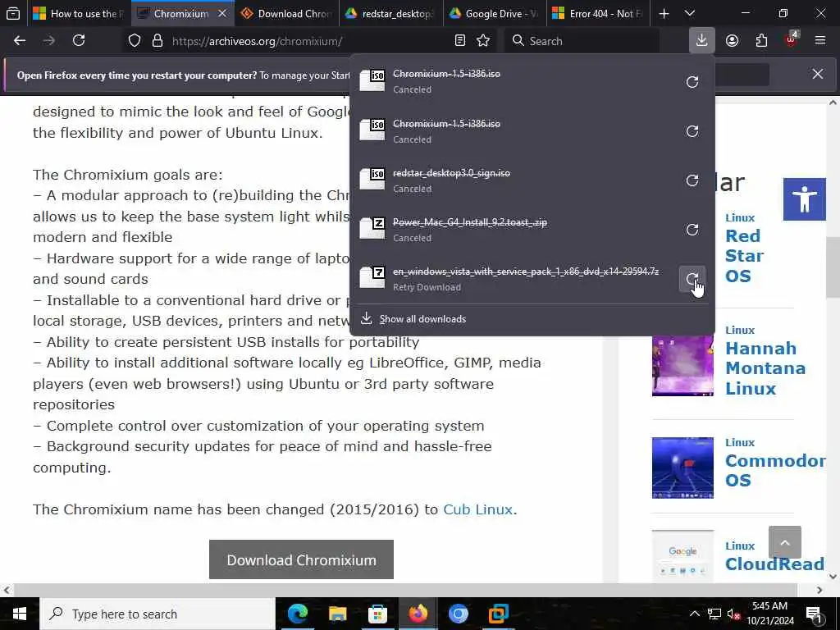Screen dimensions: 840x630
Task: Show hidden system tray icons
Action: coord(694,614)
